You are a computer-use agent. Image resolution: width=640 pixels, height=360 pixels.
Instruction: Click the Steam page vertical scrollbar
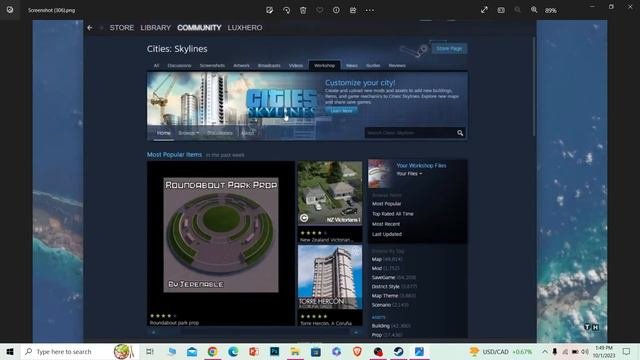[x=533, y=87]
